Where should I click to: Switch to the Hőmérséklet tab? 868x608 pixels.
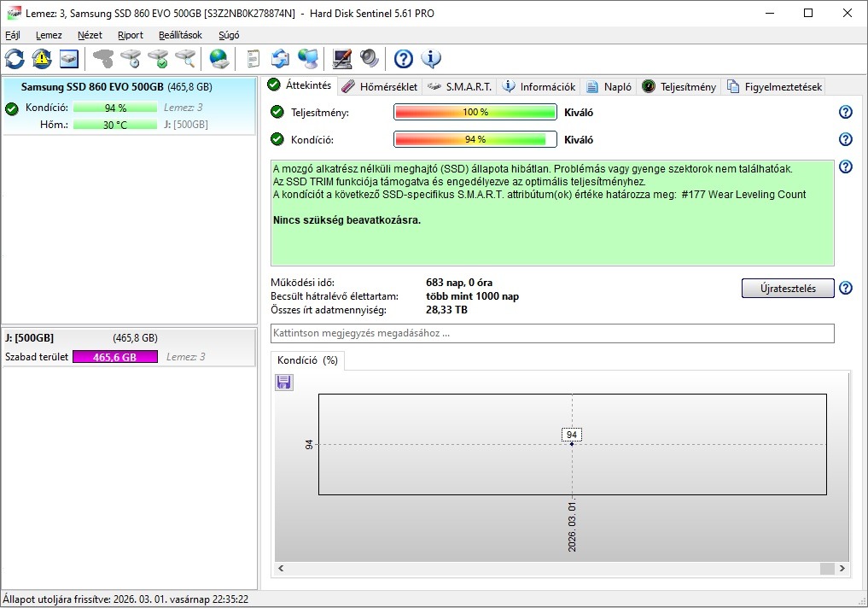click(x=379, y=87)
